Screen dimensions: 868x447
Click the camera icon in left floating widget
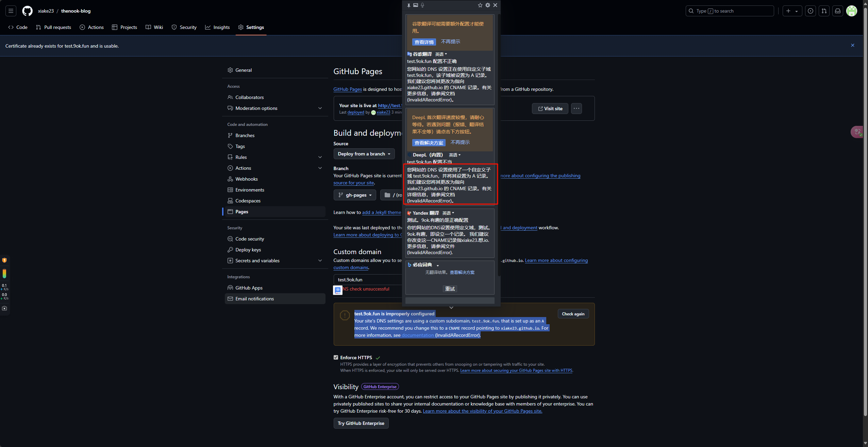pos(4,308)
